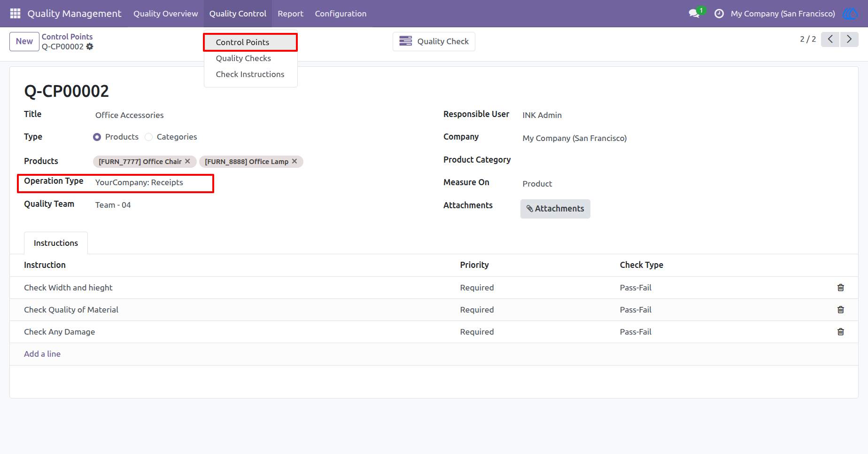Remove Office Chair product tag
The width and height of the screenshot is (868, 454).
click(187, 161)
